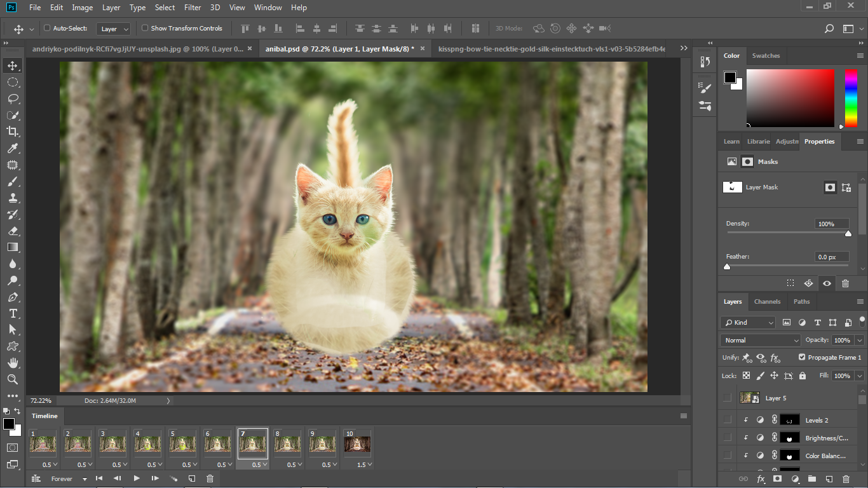868x488 pixels.
Task: Show the Brightness/Contrast layer
Action: 728,438
